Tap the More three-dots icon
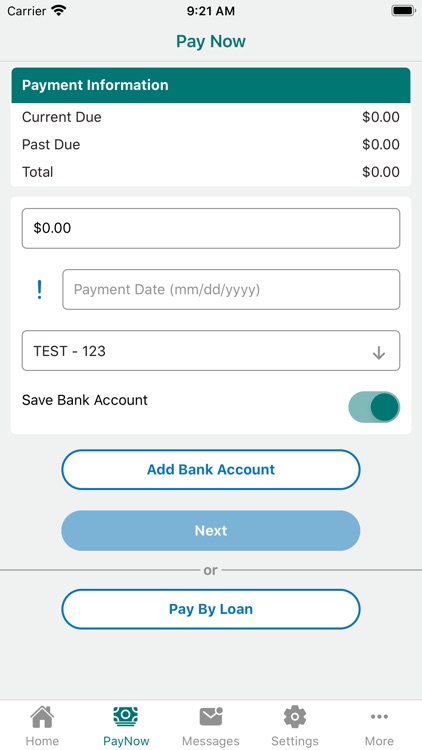Viewport: 422px width, 750px height. (379, 717)
